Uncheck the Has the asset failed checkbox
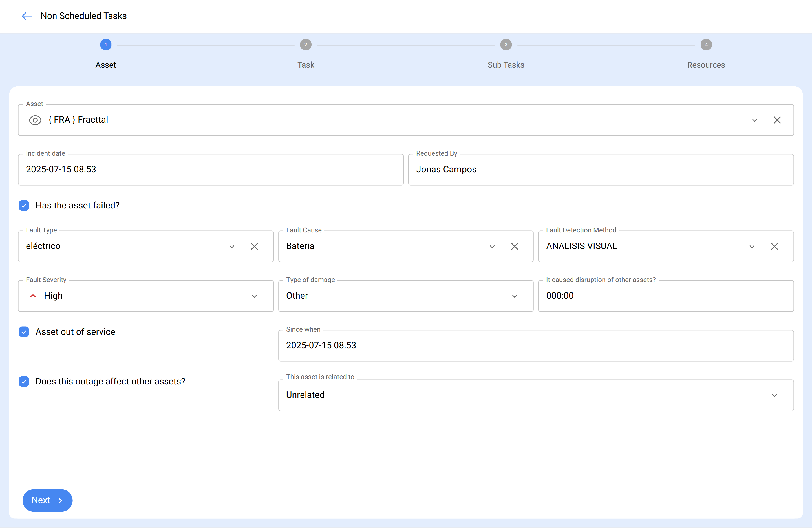 point(24,205)
